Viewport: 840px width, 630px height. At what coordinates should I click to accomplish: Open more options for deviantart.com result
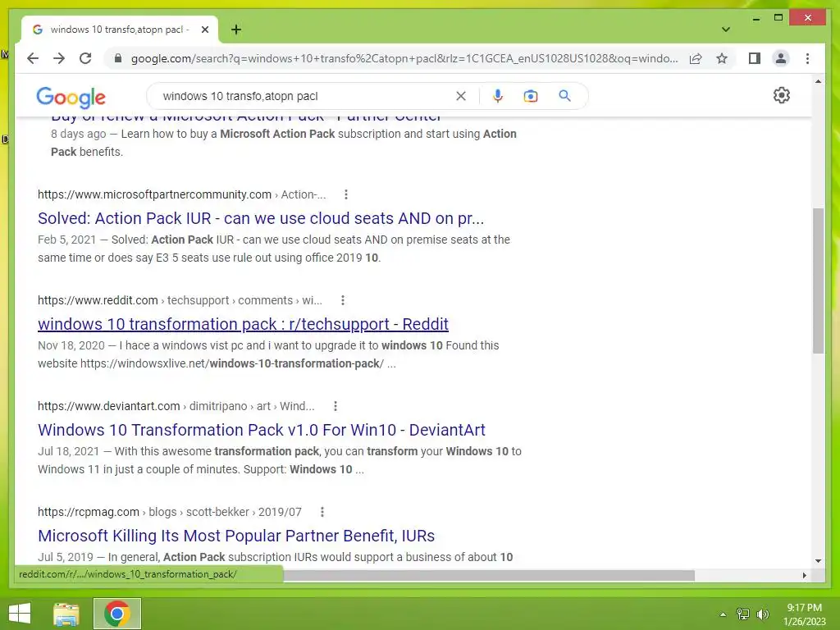(336, 406)
